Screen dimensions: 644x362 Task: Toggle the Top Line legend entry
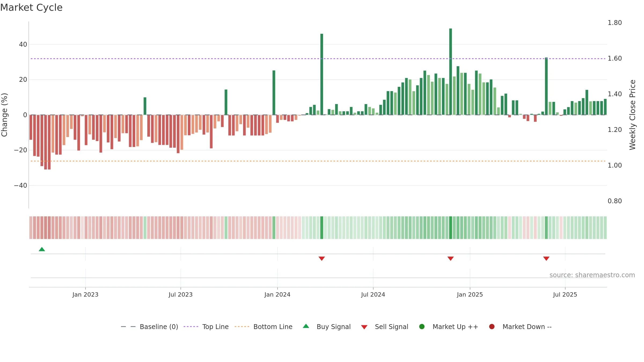[206, 327]
